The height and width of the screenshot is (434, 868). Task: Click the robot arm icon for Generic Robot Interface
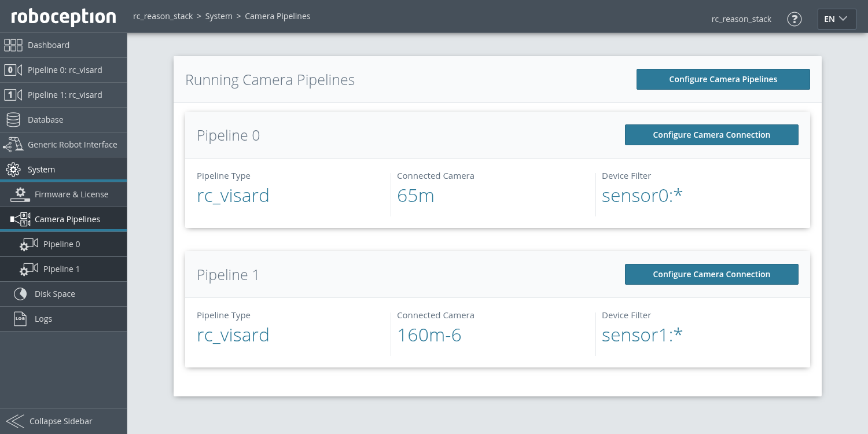tap(13, 145)
